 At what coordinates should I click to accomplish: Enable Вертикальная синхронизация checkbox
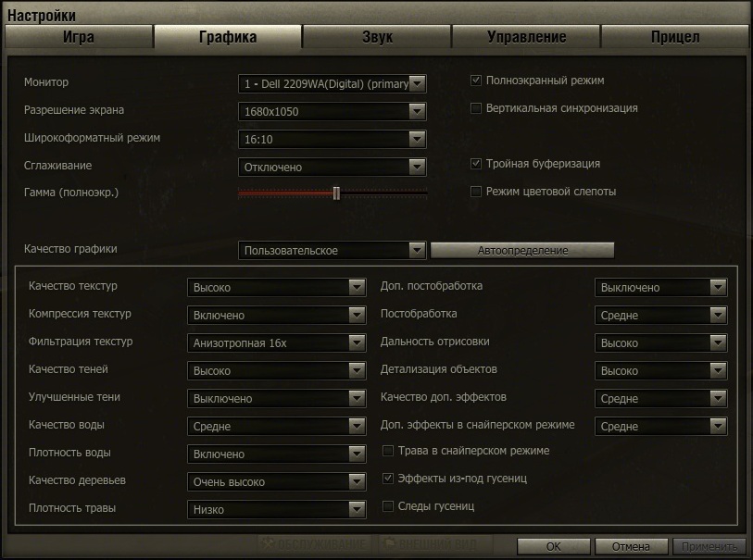tap(476, 108)
